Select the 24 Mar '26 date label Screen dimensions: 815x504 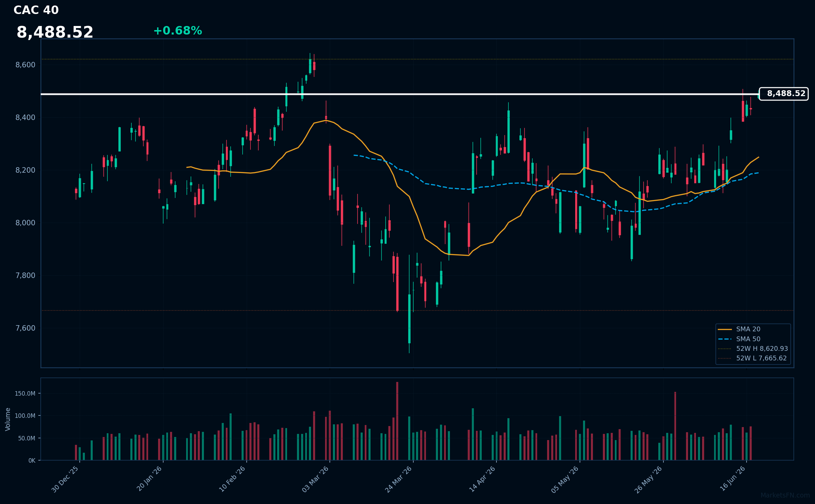coord(398,479)
